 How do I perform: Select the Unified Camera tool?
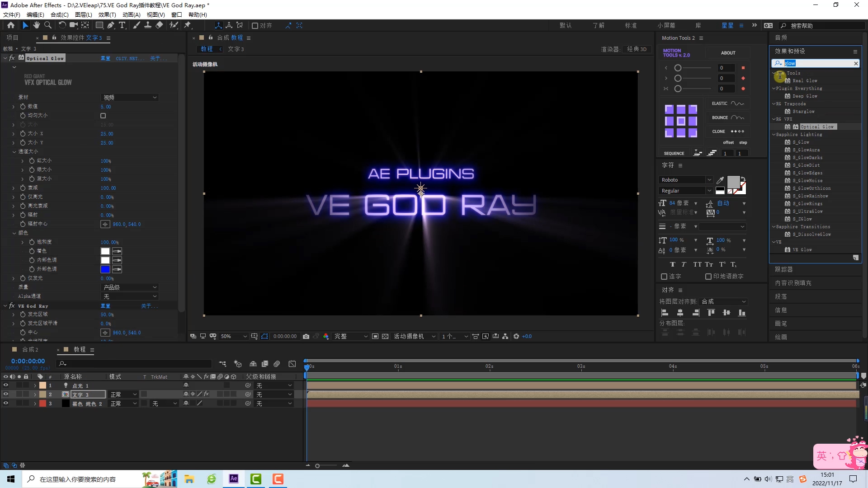click(x=73, y=25)
